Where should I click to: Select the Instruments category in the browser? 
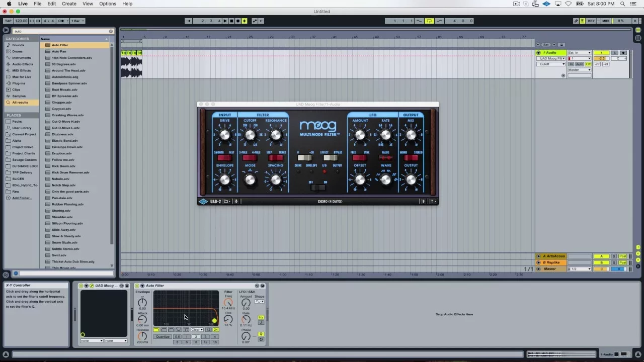22,58
